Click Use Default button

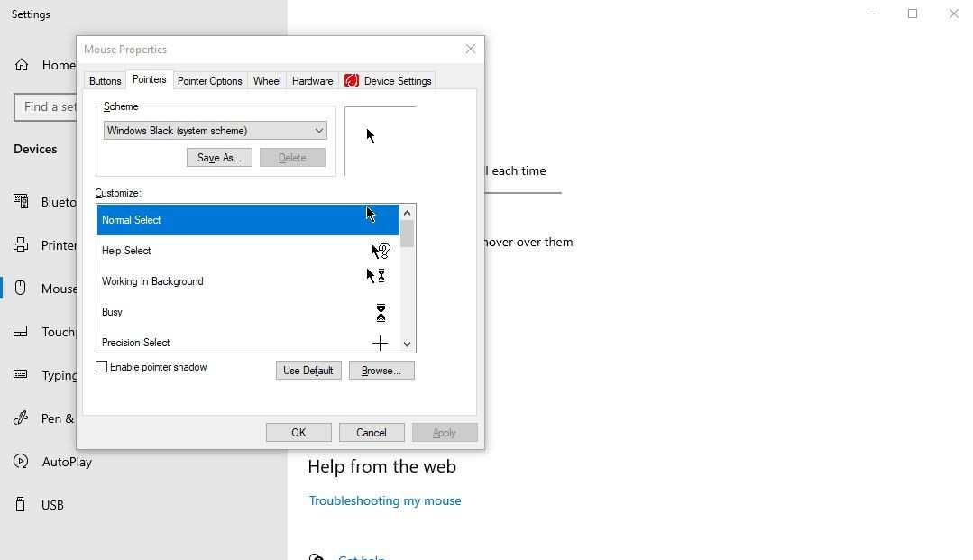point(308,371)
